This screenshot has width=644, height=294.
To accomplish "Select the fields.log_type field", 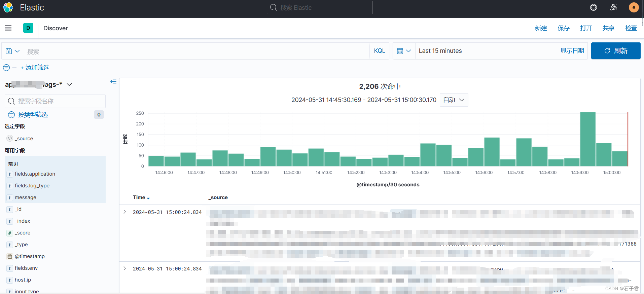I will click(x=32, y=186).
